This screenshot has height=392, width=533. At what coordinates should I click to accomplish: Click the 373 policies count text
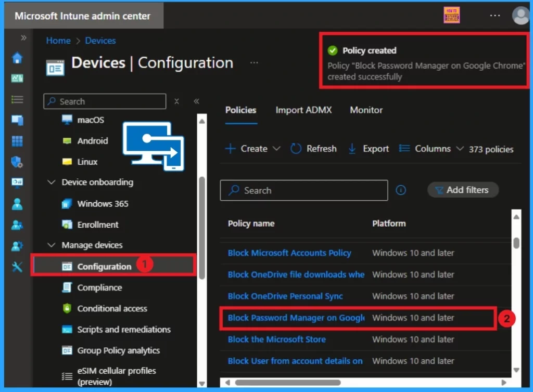491,149
